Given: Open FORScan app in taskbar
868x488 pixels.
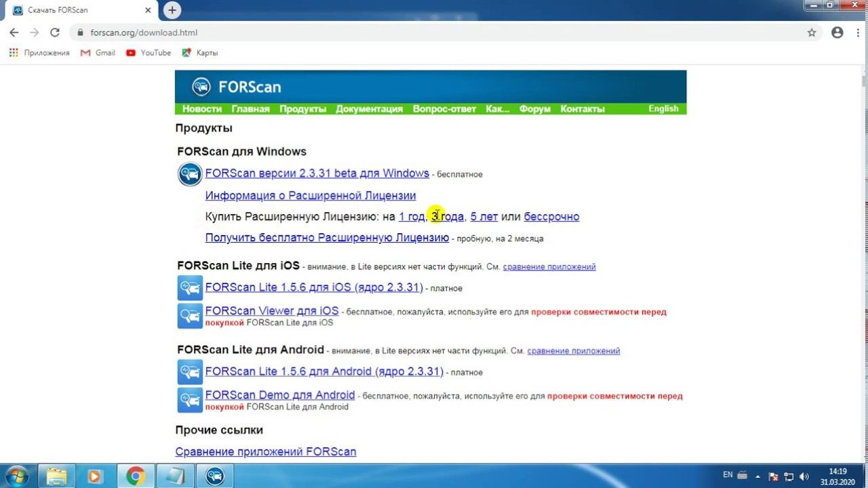Looking at the screenshot, I should tap(214, 476).
